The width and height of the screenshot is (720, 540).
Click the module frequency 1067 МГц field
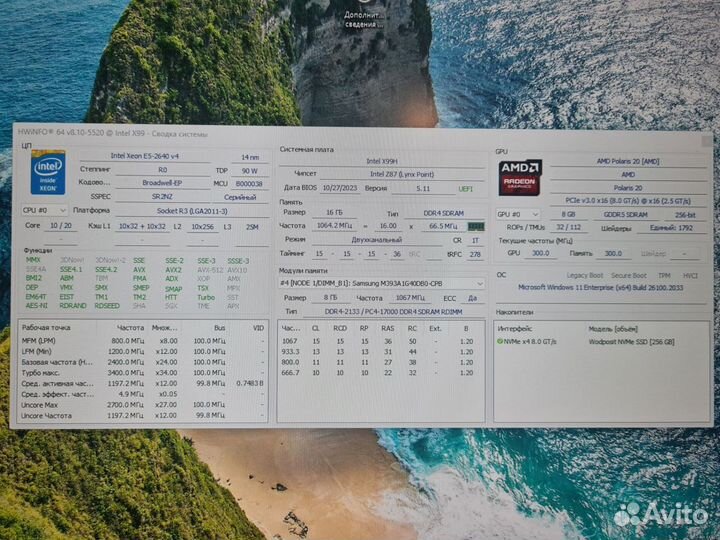click(410, 298)
